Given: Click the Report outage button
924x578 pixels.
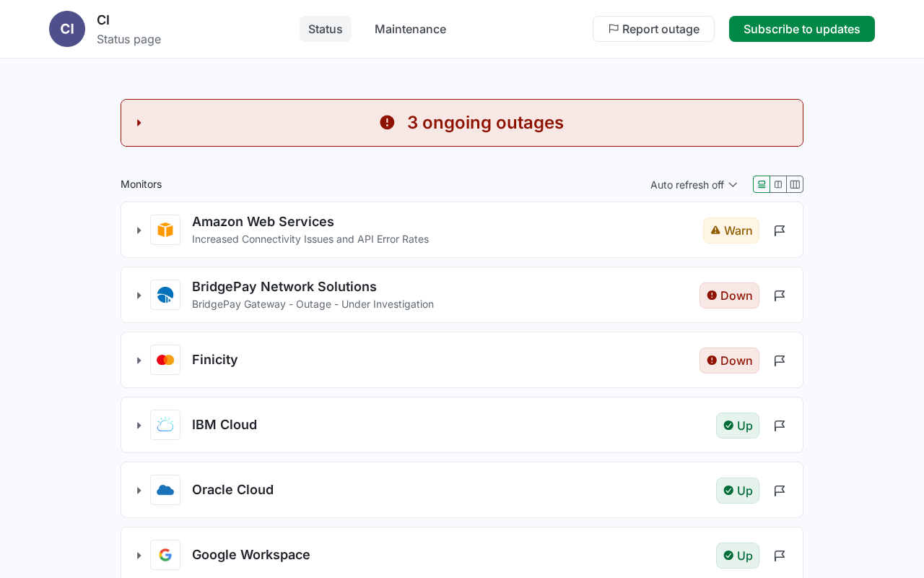Looking at the screenshot, I should pos(653,29).
